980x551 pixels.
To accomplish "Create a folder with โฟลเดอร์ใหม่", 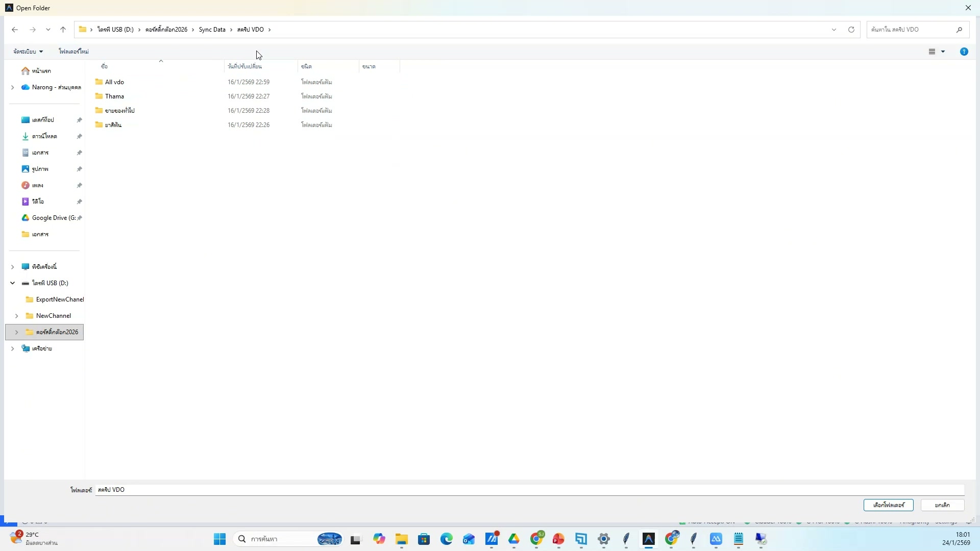I will (x=74, y=51).
